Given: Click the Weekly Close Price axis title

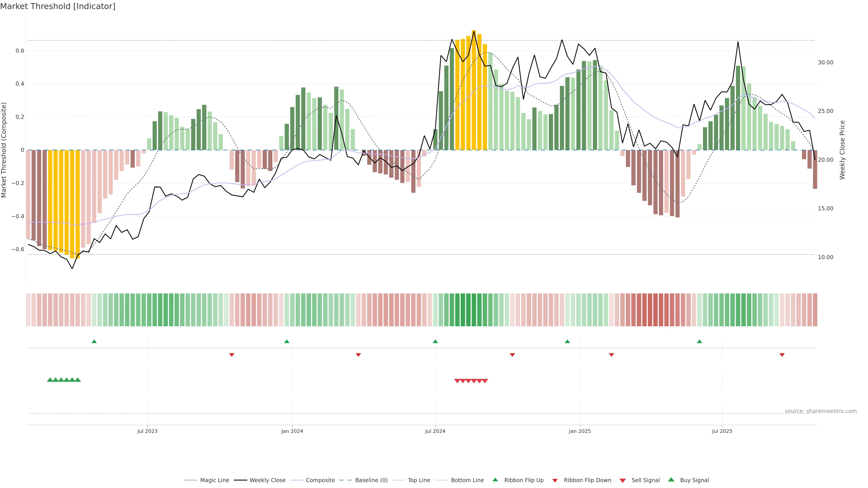Looking at the screenshot, I should (842, 150).
